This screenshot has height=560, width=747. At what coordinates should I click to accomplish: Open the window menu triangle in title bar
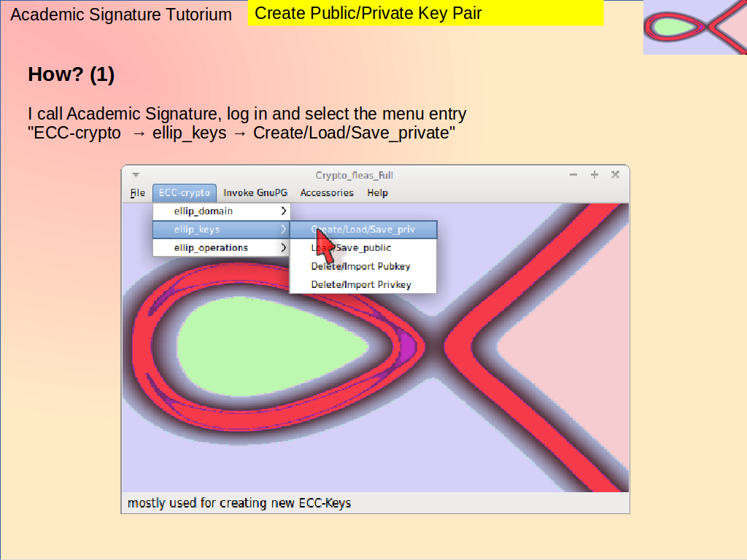(136, 175)
